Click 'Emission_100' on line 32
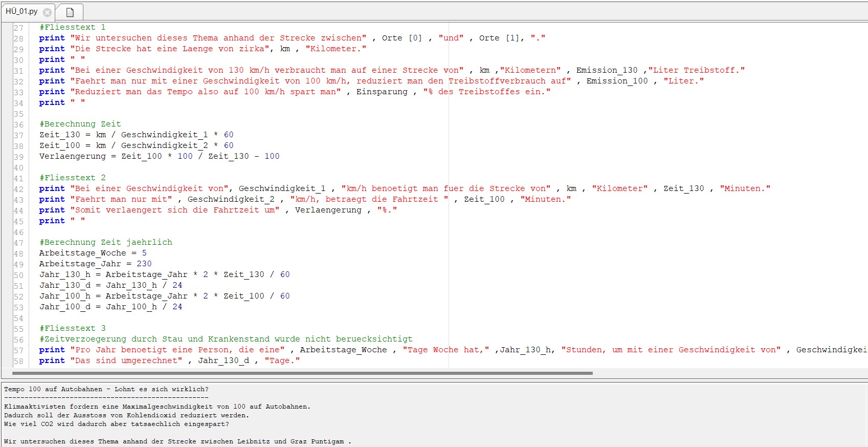Image resolution: width=868 pixels, height=447 pixels. [x=617, y=81]
